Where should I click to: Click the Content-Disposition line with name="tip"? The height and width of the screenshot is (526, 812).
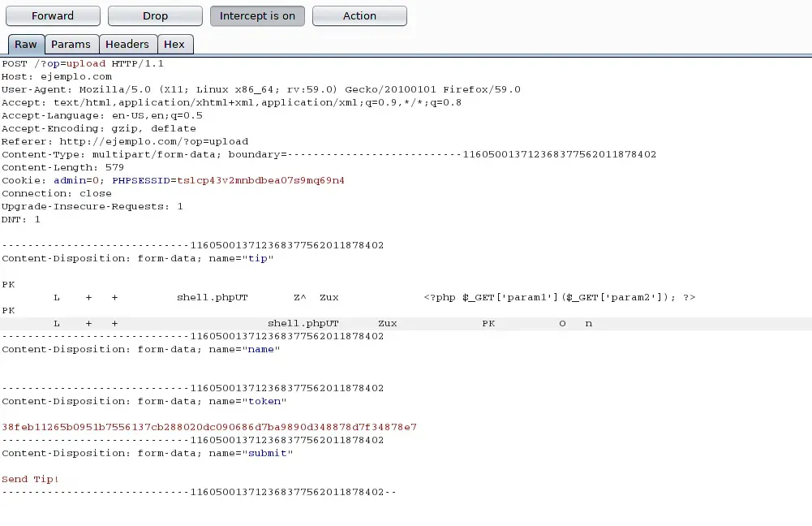(x=137, y=258)
